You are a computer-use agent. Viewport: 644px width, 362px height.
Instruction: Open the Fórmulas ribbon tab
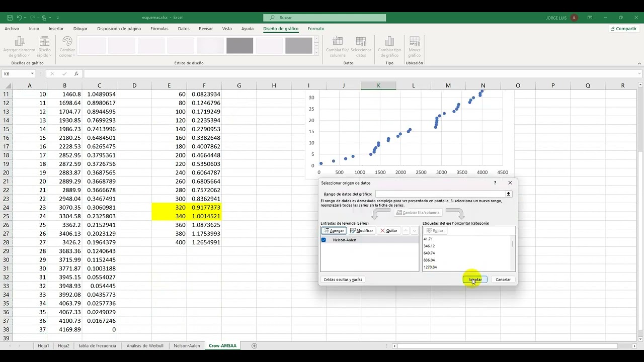pos(159,29)
